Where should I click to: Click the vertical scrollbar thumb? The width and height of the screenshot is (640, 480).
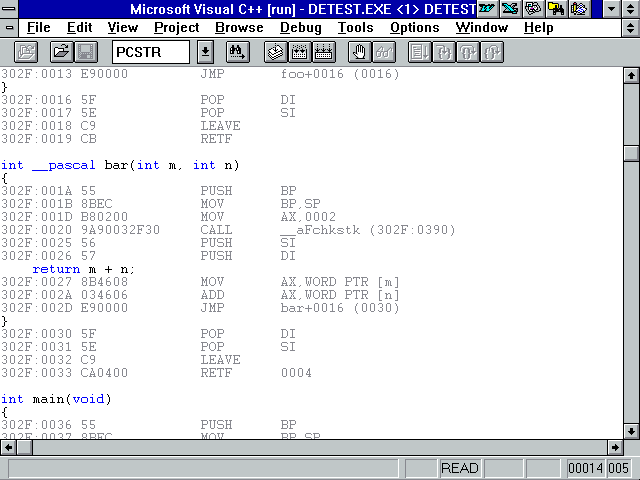click(631, 153)
